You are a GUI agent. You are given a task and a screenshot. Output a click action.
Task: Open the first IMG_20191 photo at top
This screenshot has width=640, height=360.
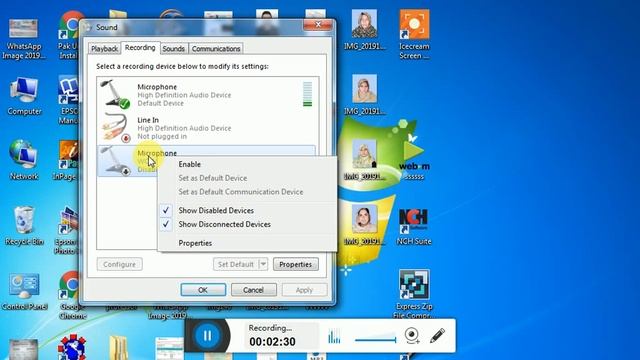point(364,30)
